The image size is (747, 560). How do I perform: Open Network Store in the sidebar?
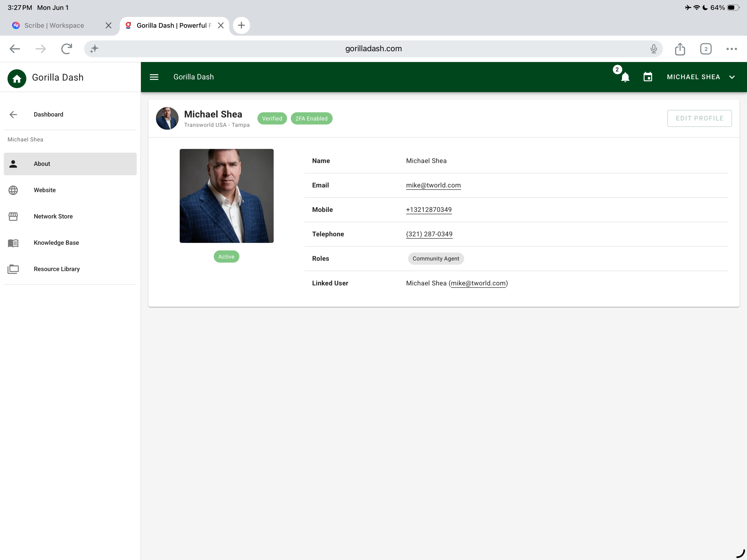pos(70,216)
